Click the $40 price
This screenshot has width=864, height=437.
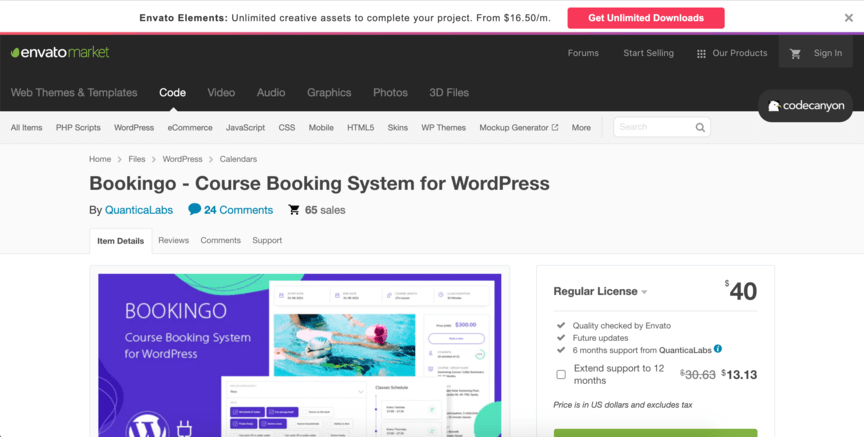tap(741, 291)
